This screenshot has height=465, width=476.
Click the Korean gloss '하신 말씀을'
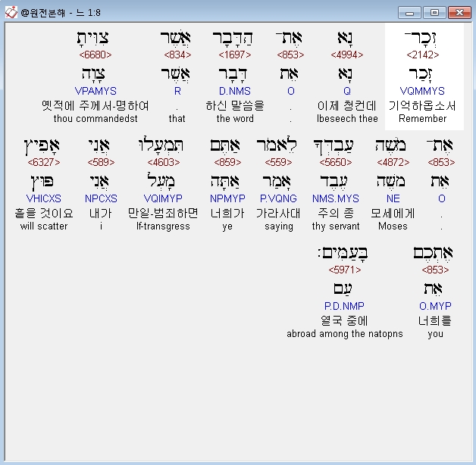tap(235, 105)
